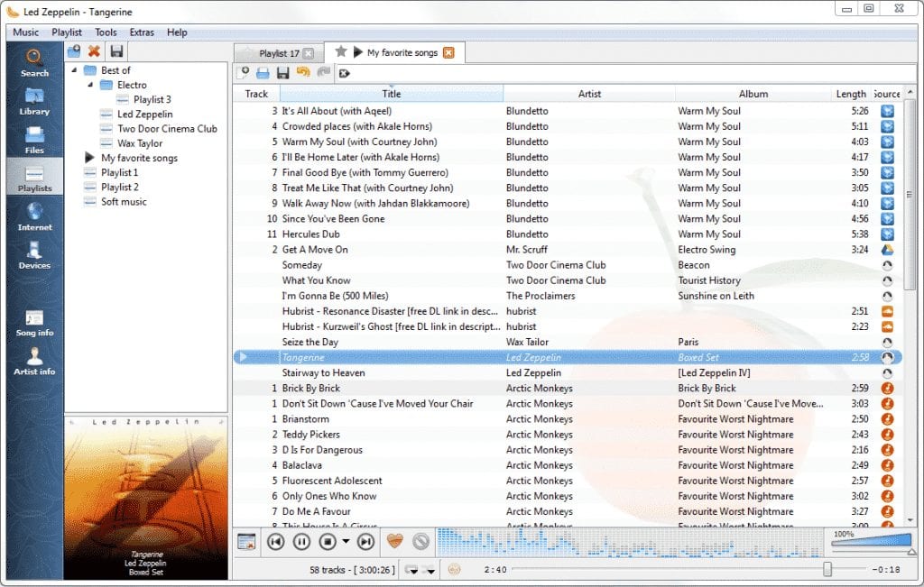
Task: Love the current track with the heart icon
Action: (x=395, y=541)
